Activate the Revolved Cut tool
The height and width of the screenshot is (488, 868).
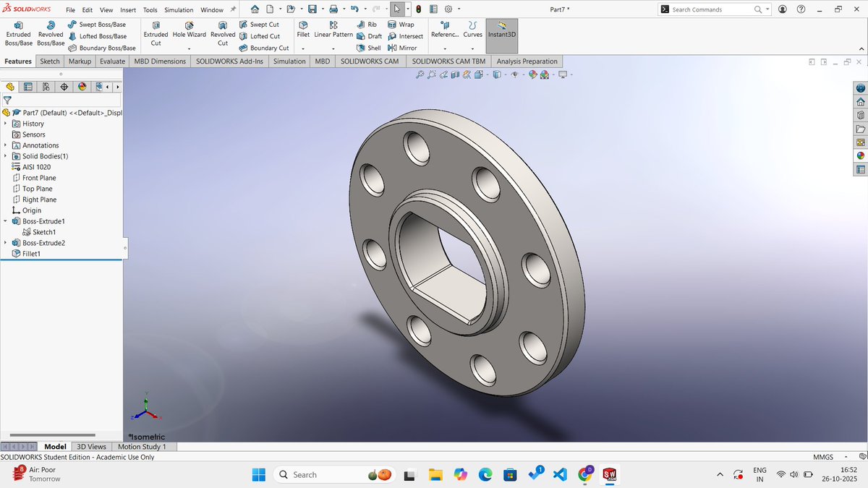223,33
